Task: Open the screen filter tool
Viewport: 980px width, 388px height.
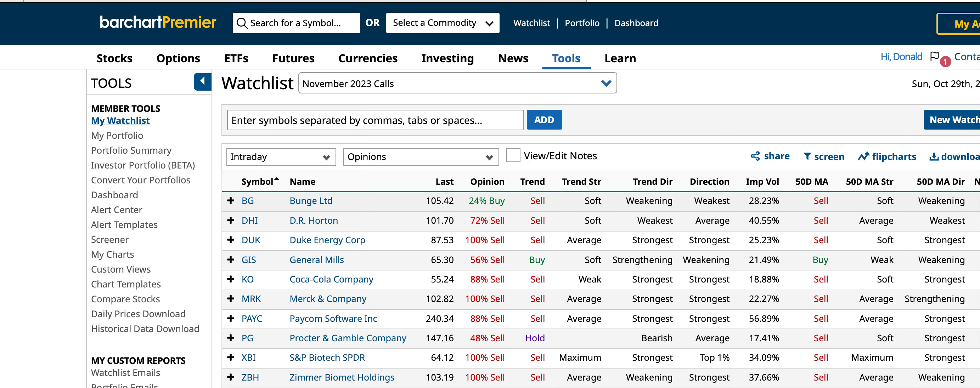Action: 824,156
